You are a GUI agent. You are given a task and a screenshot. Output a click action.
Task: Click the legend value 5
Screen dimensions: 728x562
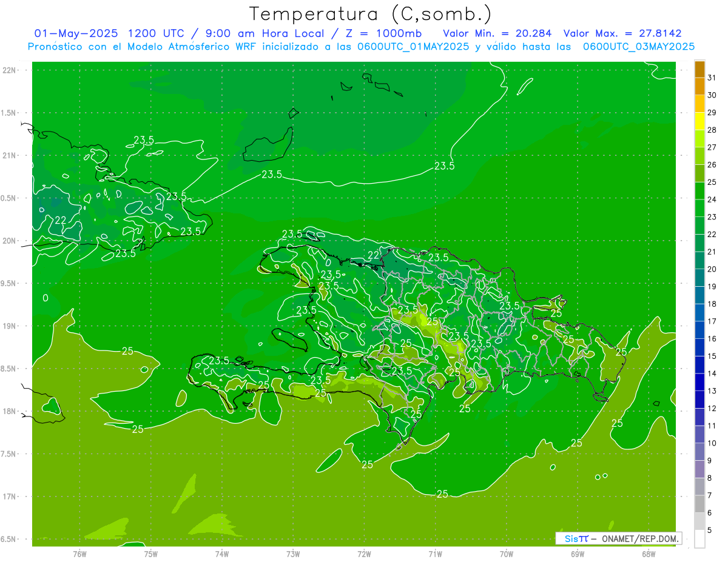[710, 530]
